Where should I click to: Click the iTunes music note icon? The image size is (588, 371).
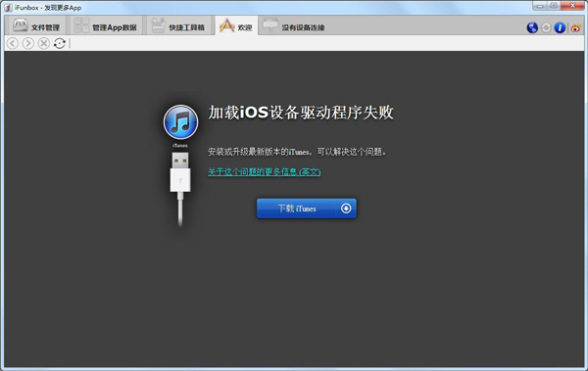tap(180, 122)
